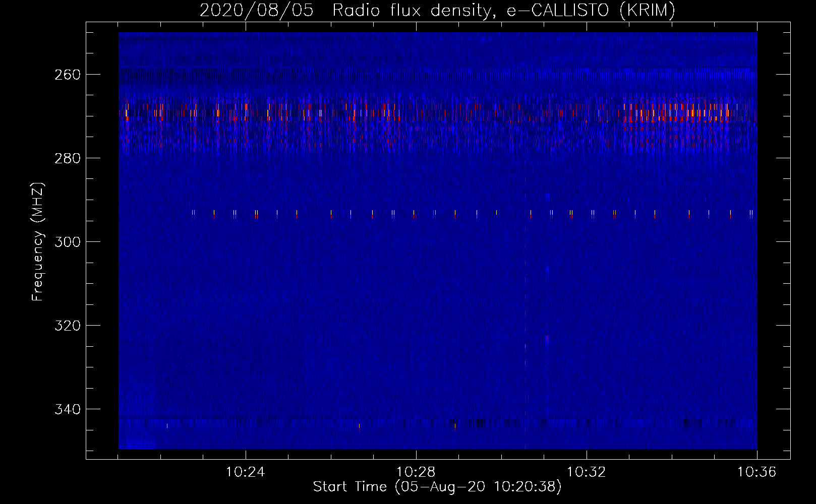Click the 10:28 time tick label
816x504 pixels.
416,472
